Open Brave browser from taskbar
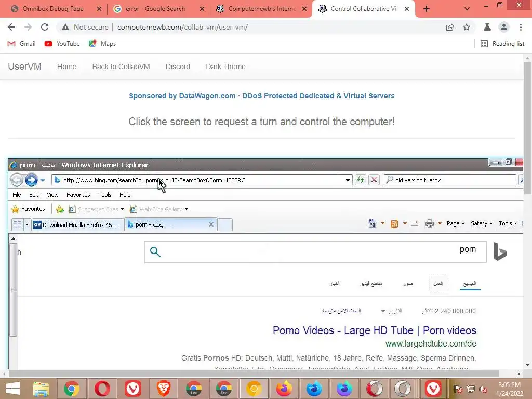 (164, 389)
